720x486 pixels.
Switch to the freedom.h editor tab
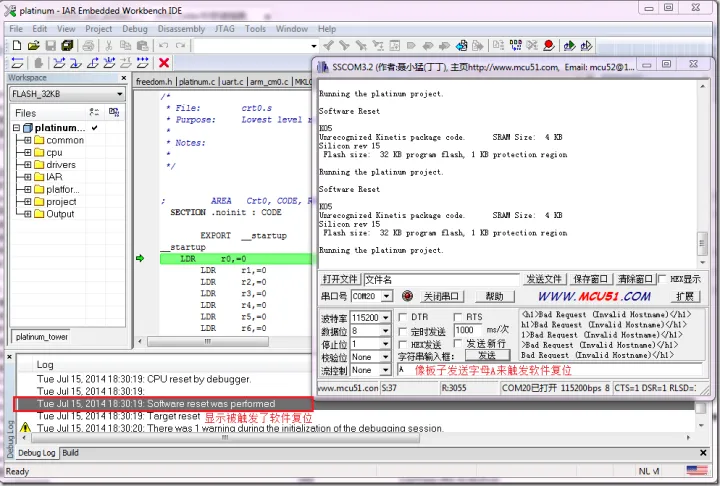(154, 82)
